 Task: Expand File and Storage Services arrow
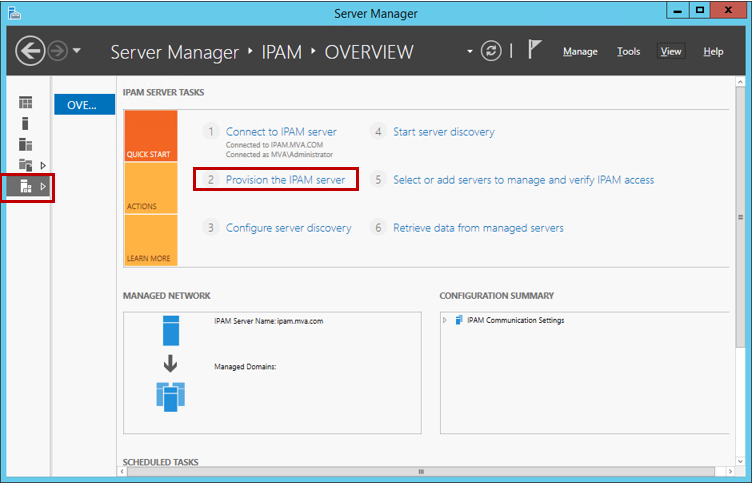click(x=43, y=165)
